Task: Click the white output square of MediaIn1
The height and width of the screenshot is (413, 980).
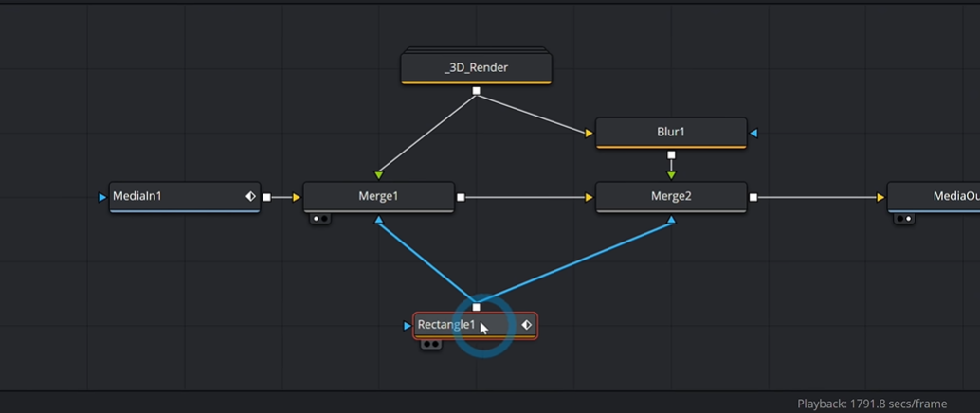Action: click(267, 197)
